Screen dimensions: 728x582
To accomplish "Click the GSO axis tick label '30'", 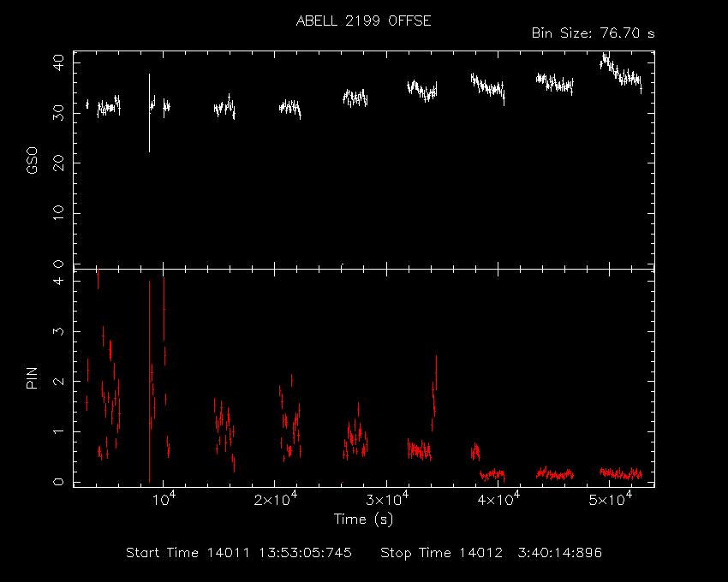I will pos(58,113).
